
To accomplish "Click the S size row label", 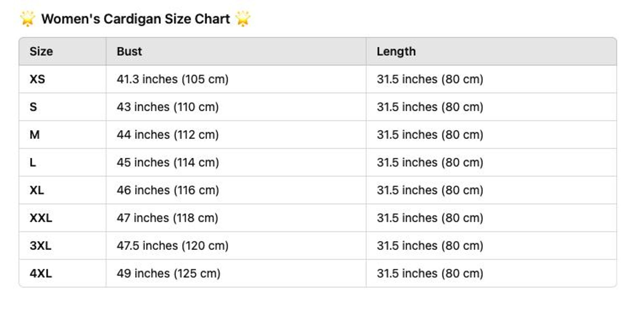I will pos(33,107).
